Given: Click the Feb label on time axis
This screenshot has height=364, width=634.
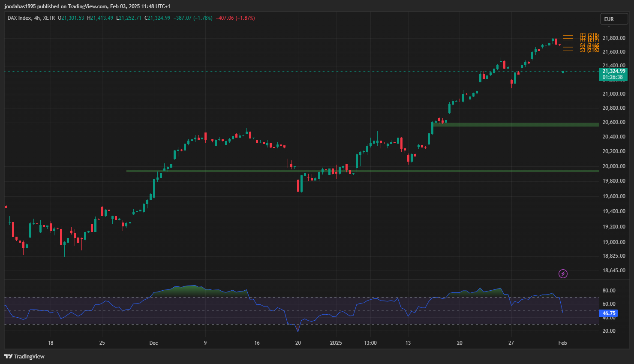Looking at the screenshot, I should pos(562,343).
